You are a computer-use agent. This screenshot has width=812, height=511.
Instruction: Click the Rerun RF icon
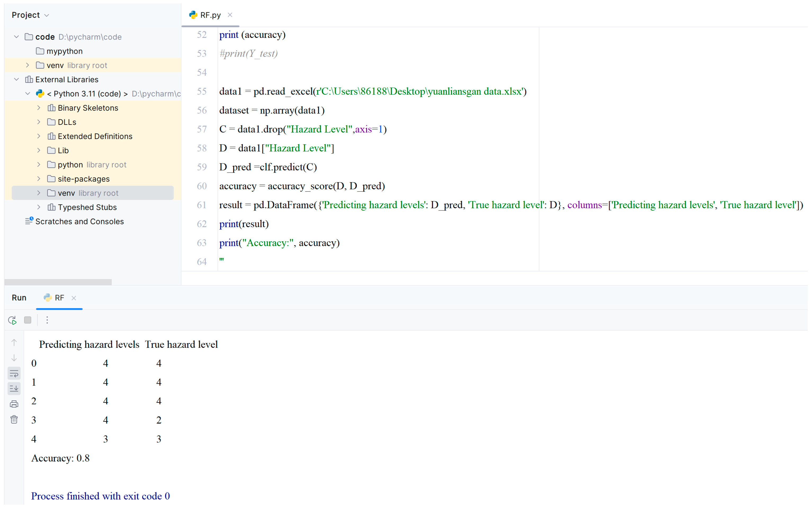(x=12, y=320)
